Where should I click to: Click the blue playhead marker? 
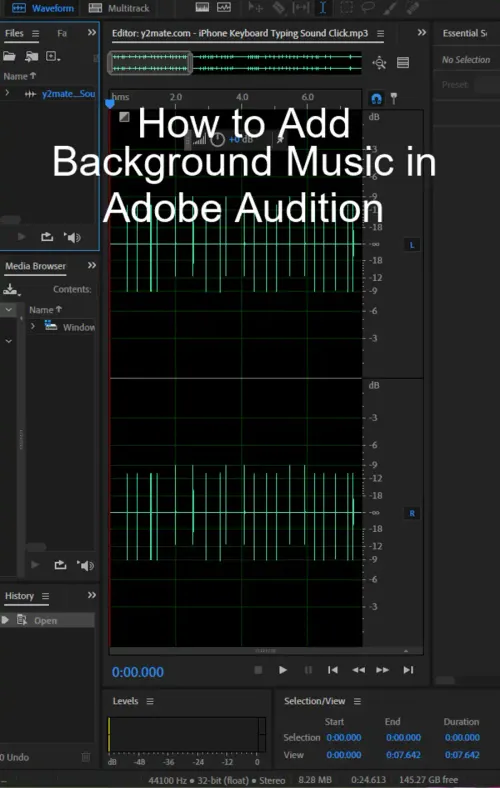[110, 104]
